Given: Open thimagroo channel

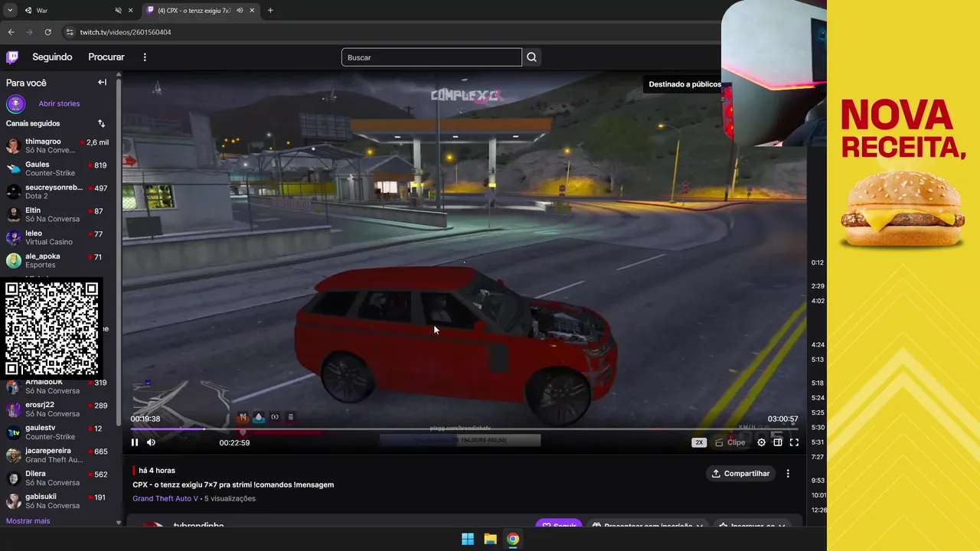Looking at the screenshot, I should 57,146.
